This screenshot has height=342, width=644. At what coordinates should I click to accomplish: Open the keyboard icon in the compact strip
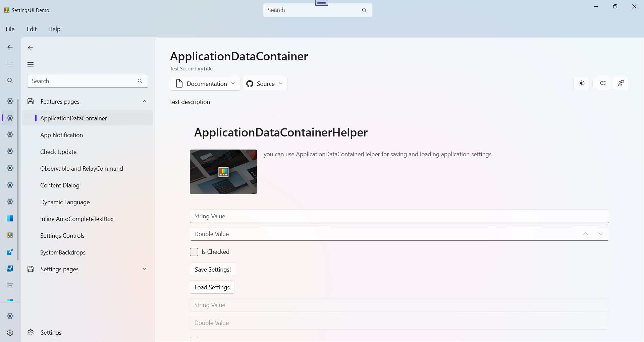(x=10, y=285)
